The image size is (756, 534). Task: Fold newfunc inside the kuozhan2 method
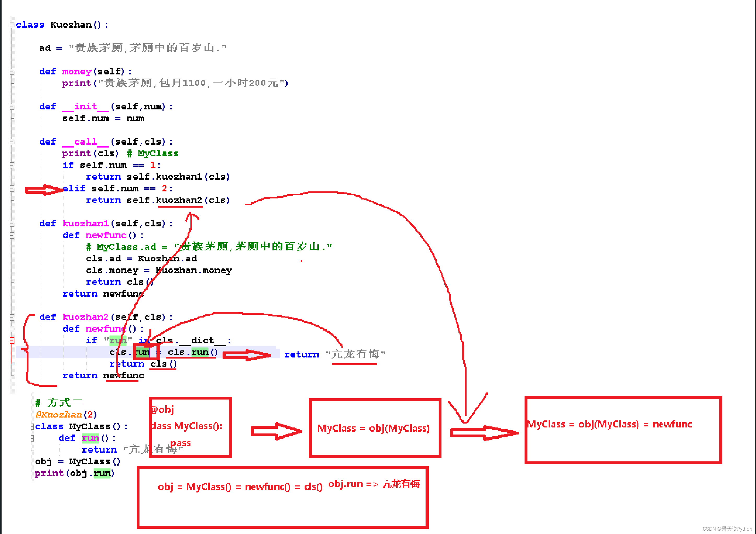click(12, 329)
